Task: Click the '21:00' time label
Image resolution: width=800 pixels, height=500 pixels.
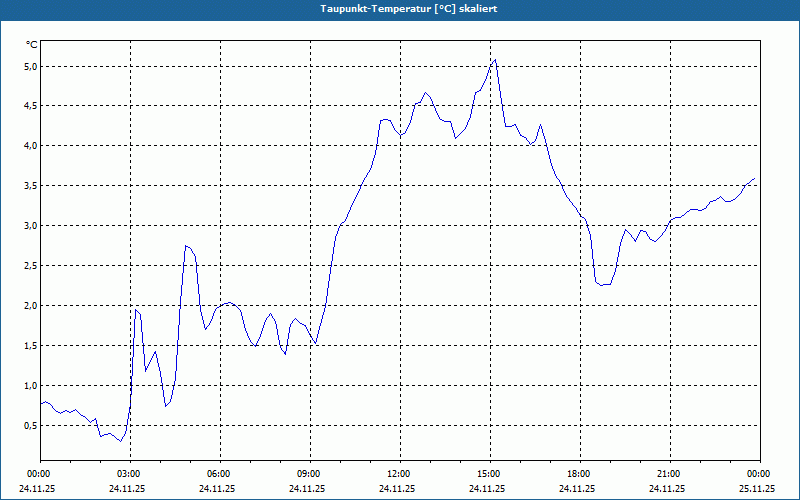Action: pyautogui.click(x=670, y=474)
